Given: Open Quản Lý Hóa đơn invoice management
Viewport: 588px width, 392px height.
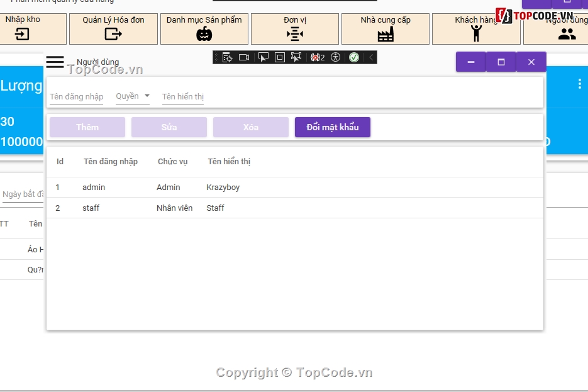Looking at the screenshot, I should pos(113,28).
